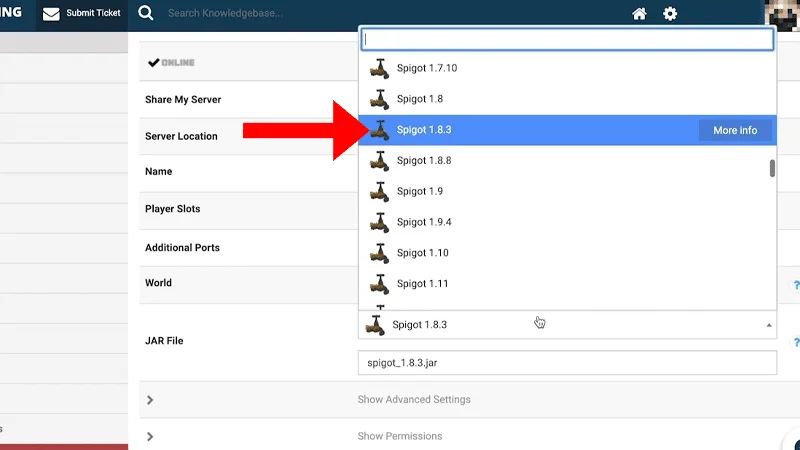Image resolution: width=800 pixels, height=450 pixels.
Task: Open settings gear icon in header
Action: coord(670,14)
